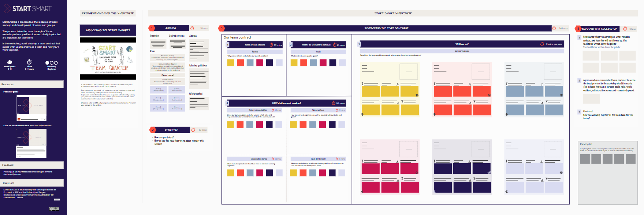Click the timer icon in HOW section header
644x215 pixels.
334,103
